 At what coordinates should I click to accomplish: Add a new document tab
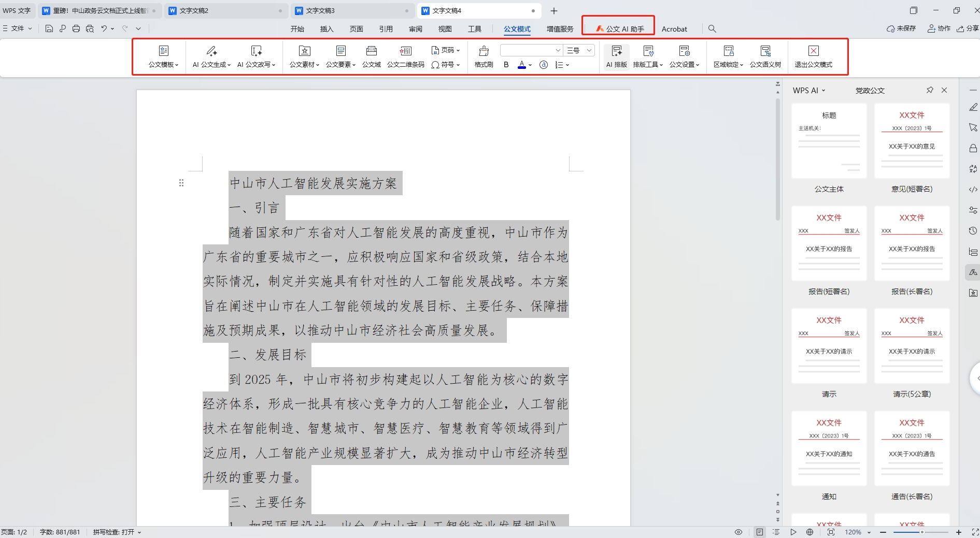click(554, 10)
